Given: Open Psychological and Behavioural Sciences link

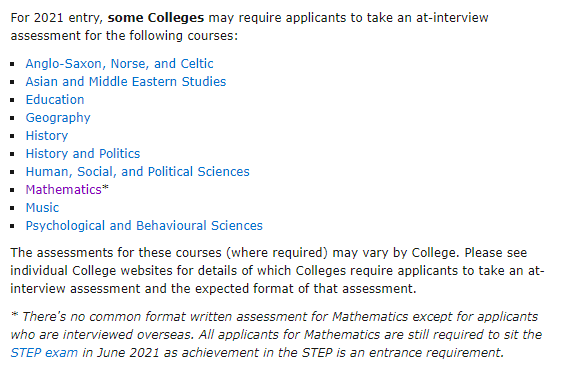Looking at the screenshot, I should (x=144, y=226).
